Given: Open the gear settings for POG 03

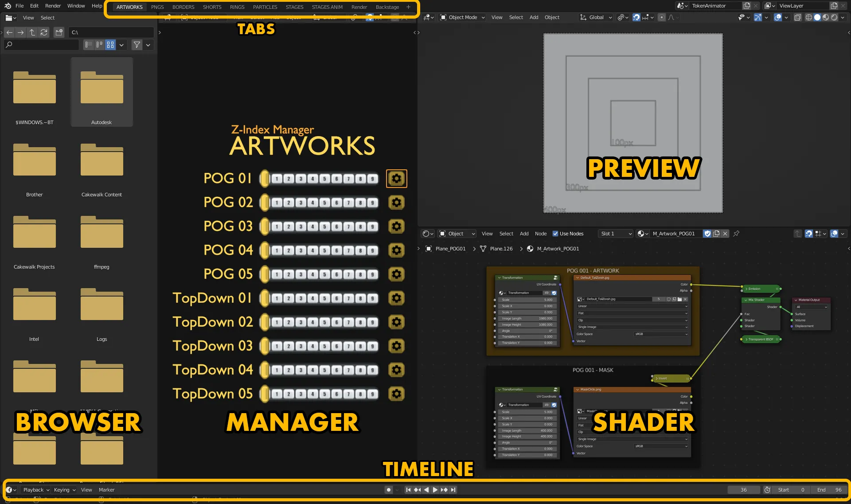Looking at the screenshot, I should (397, 227).
